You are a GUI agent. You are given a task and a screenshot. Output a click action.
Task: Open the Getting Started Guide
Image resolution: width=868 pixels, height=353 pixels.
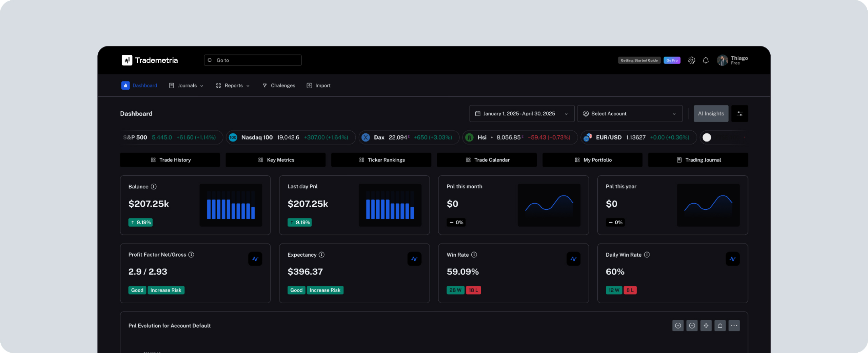[x=639, y=60]
